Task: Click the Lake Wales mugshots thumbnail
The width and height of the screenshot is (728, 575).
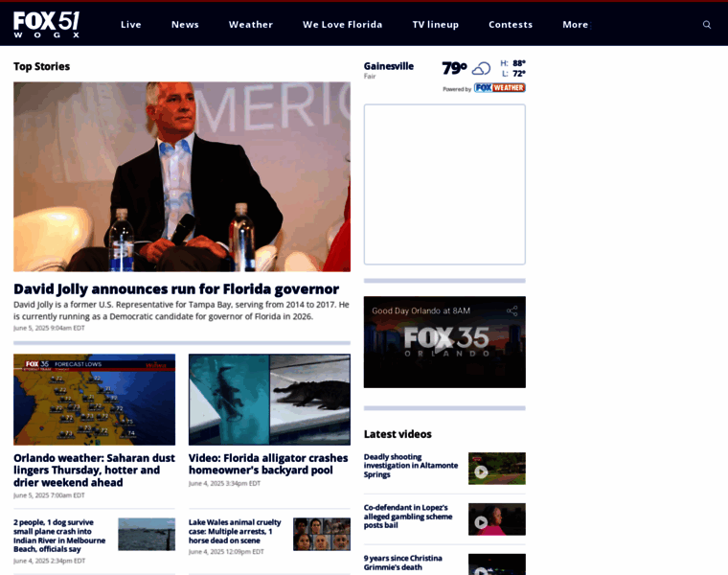Action: tap(322, 534)
